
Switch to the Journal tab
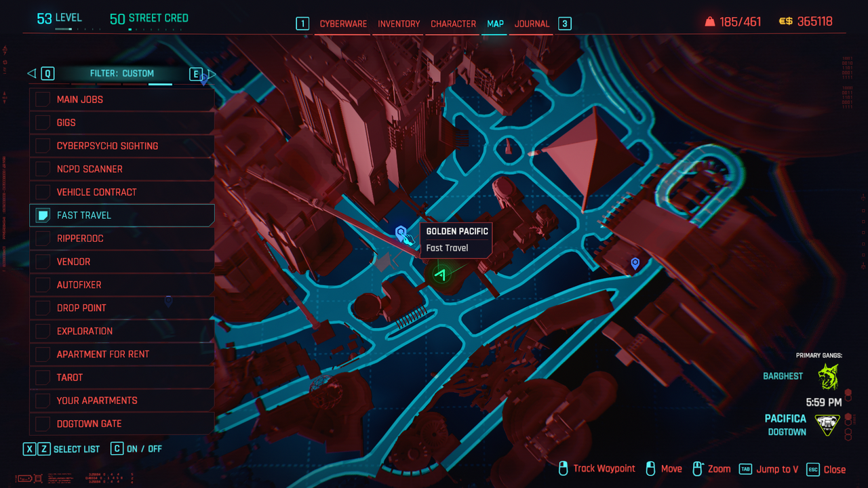coord(532,24)
